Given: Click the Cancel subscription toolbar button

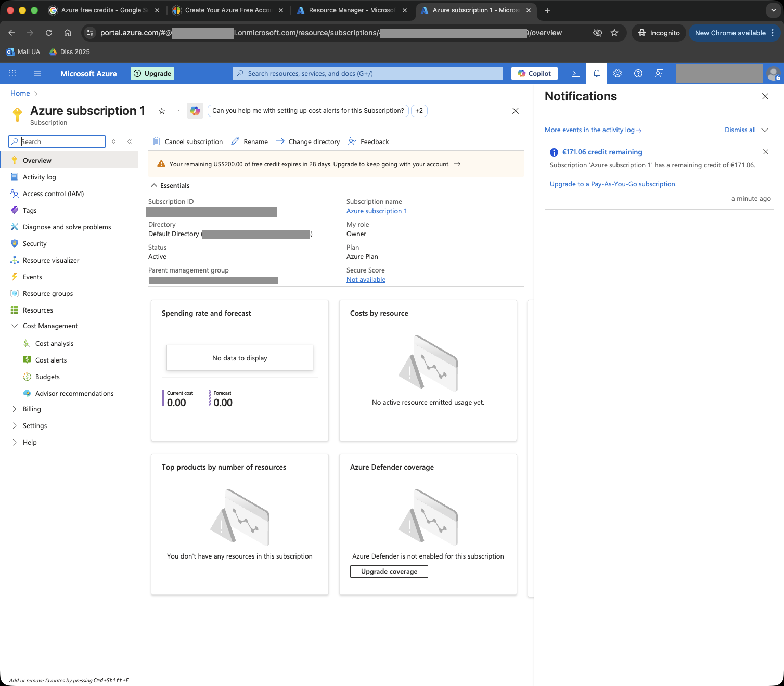Looking at the screenshot, I should point(188,141).
